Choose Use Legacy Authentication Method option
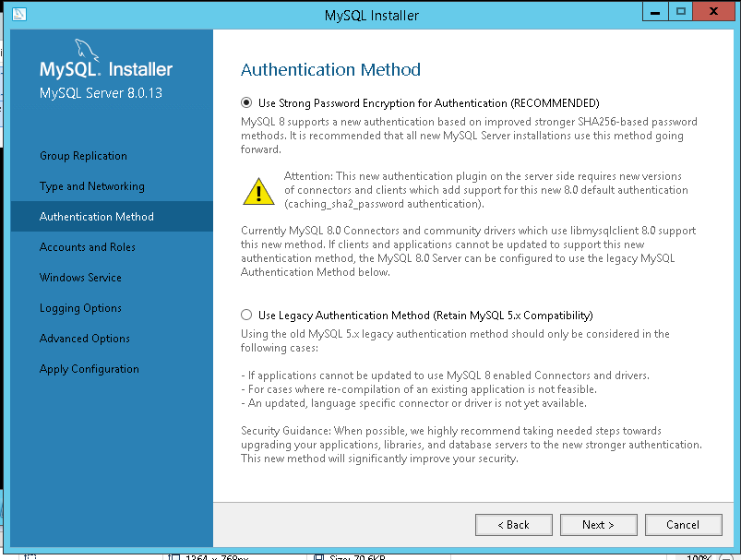Screen dimensions: 741x560 point(246,316)
